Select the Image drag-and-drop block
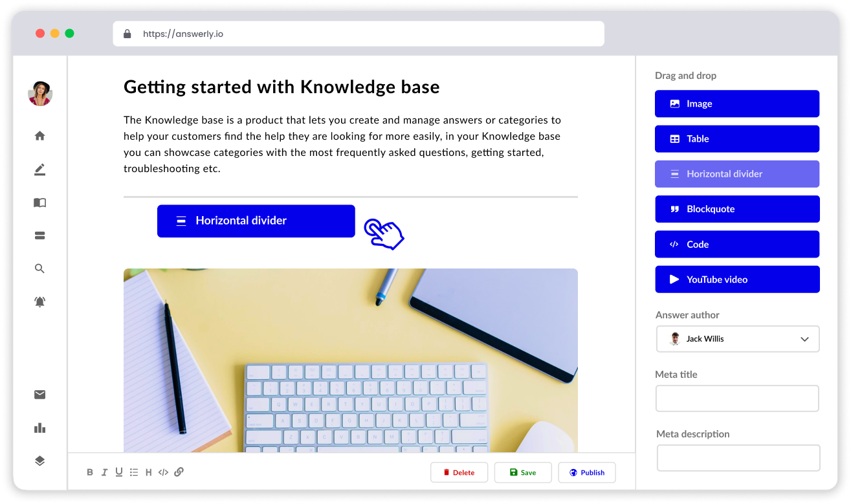This screenshot has height=504, width=851. (x=737, y=104)
